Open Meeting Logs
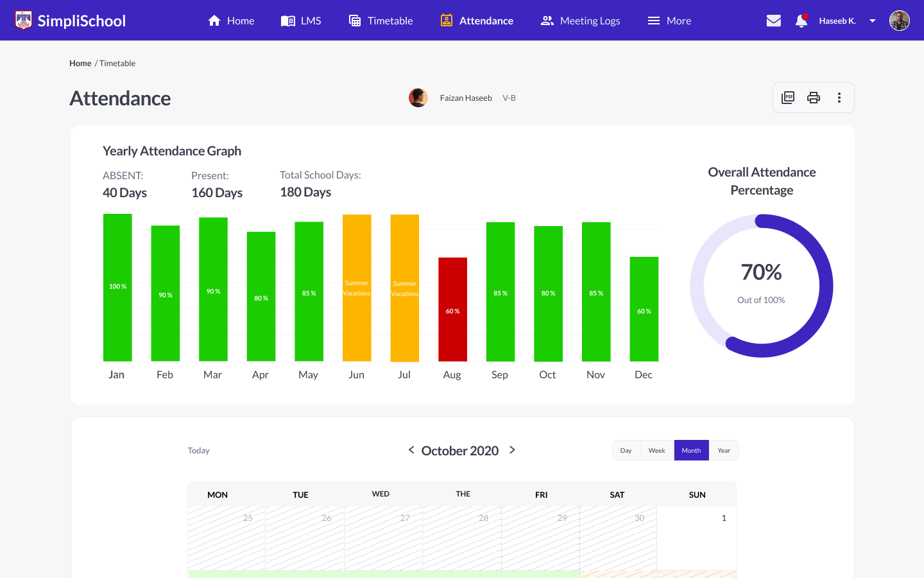This screenshot has height=578, width=924. [580, 21]
